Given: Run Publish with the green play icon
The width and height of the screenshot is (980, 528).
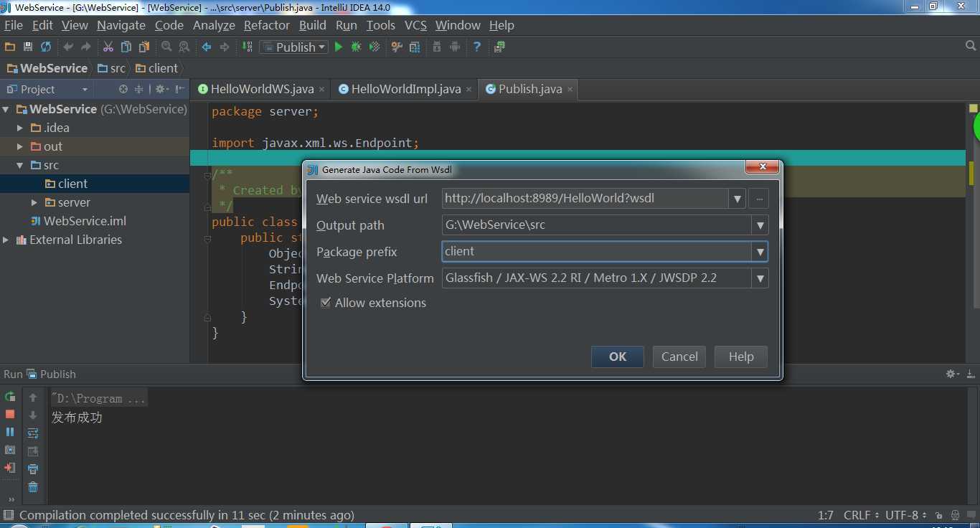Looking at the screenshot, I should [x=339, y=47].
